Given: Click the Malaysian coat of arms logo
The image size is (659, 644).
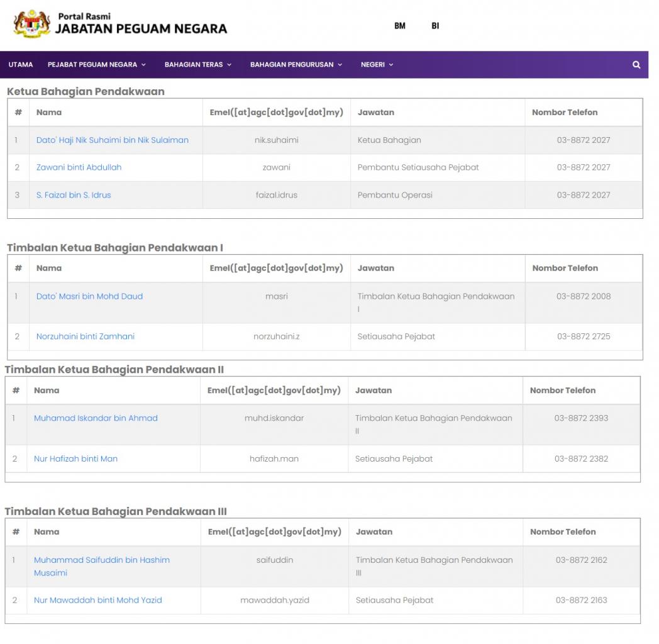Looking at the screenshot, I should click(x=31, y=24).
